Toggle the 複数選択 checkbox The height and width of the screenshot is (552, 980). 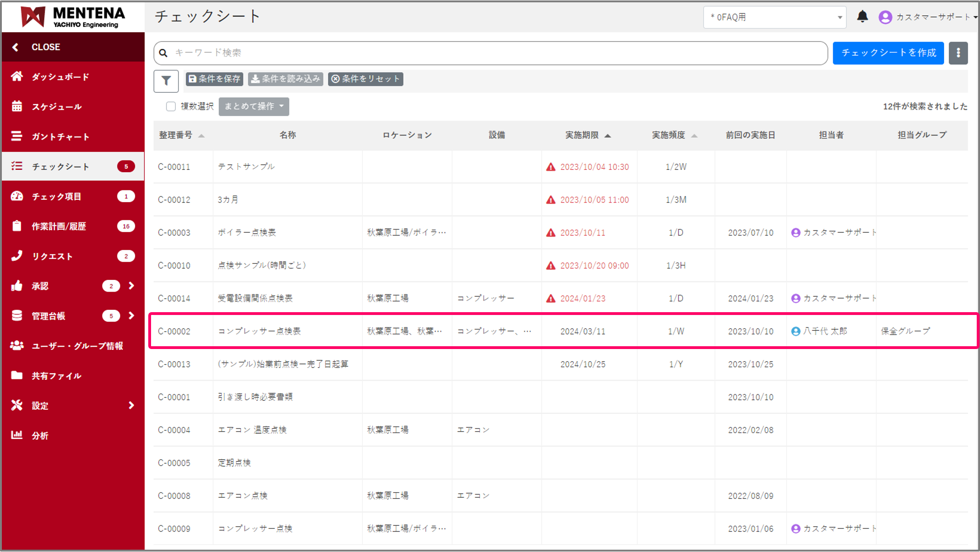[x=171, y=106]
